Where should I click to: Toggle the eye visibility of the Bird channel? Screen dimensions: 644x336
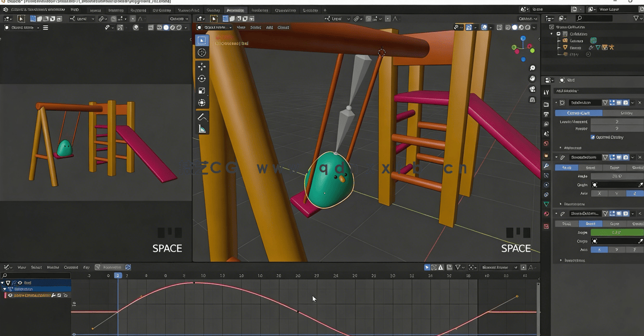(x=19, y=283)
